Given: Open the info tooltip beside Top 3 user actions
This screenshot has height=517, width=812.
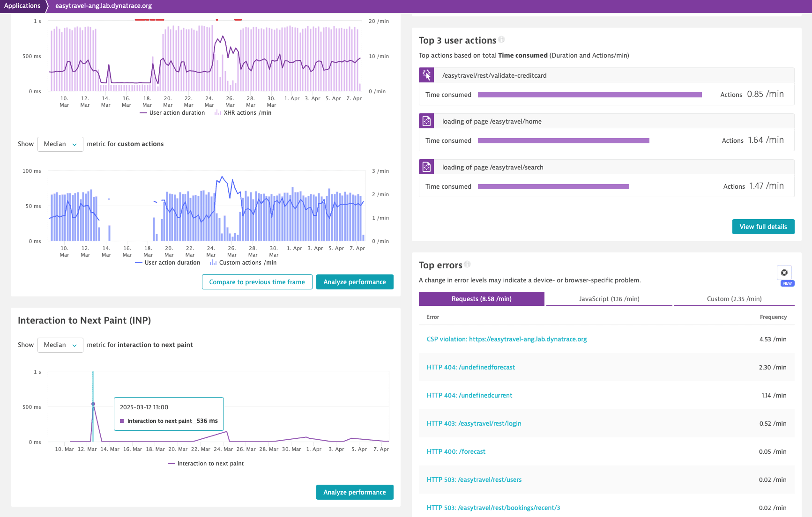Looking at the screenshot, I should (x=501, y=40).
